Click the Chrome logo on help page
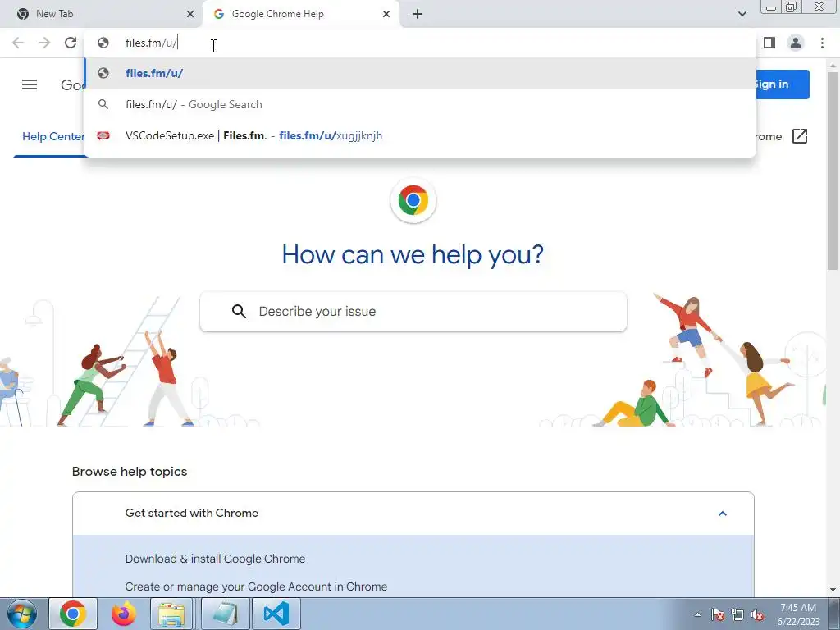The width and height of the screenshot is (840, 630). 413,200
